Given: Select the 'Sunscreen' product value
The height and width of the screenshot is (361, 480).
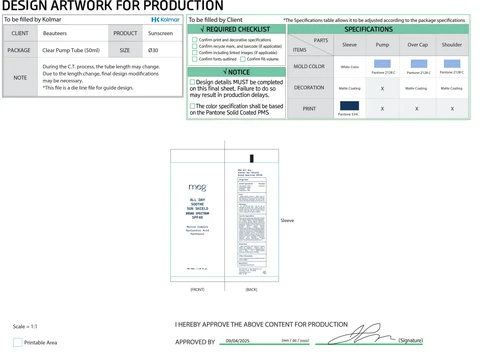Looking at the screenshot, I should [160, 33].
